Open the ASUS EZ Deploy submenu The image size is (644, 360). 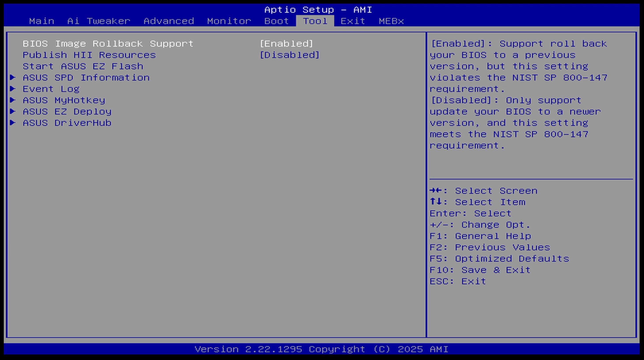[67, 112]
